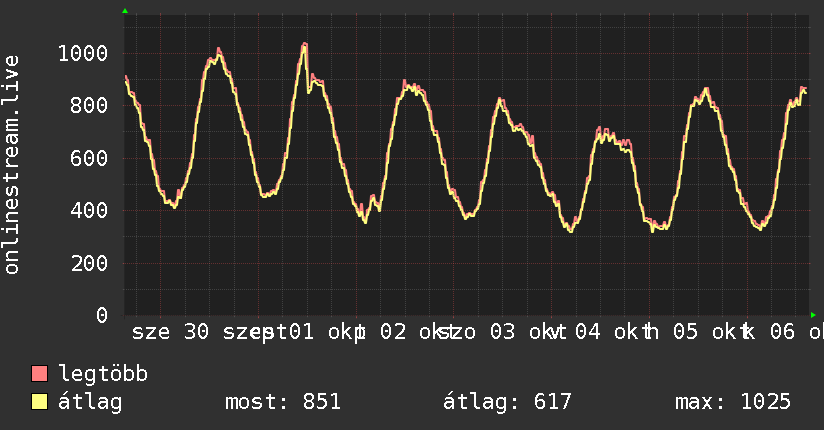Click the 600 Y-axis label
The image size is (824, 430).
[x=89, y=158]
